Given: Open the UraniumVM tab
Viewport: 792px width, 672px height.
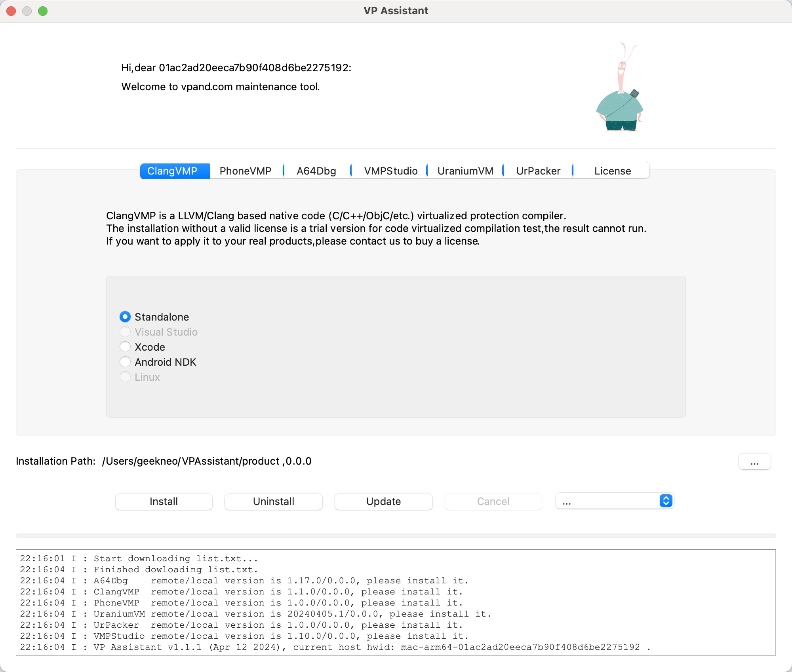Looking at the screenshot, I should coord(465,171).
